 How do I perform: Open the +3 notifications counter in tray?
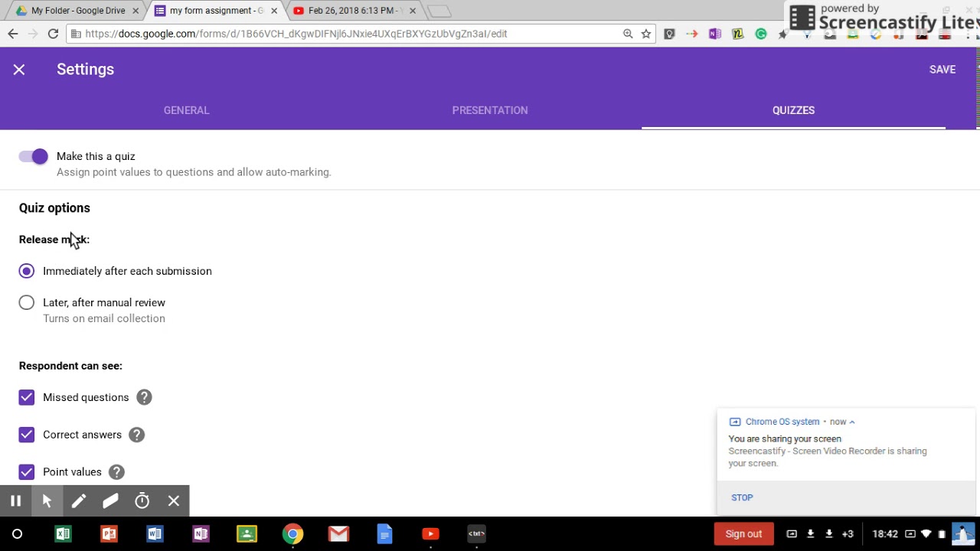tap(848, 534)
